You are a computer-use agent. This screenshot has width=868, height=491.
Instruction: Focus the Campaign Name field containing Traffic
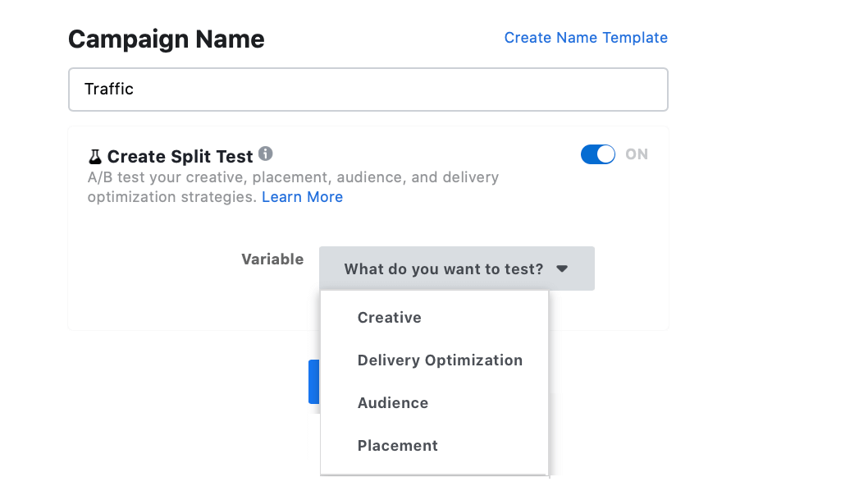[x=368, y=89]
